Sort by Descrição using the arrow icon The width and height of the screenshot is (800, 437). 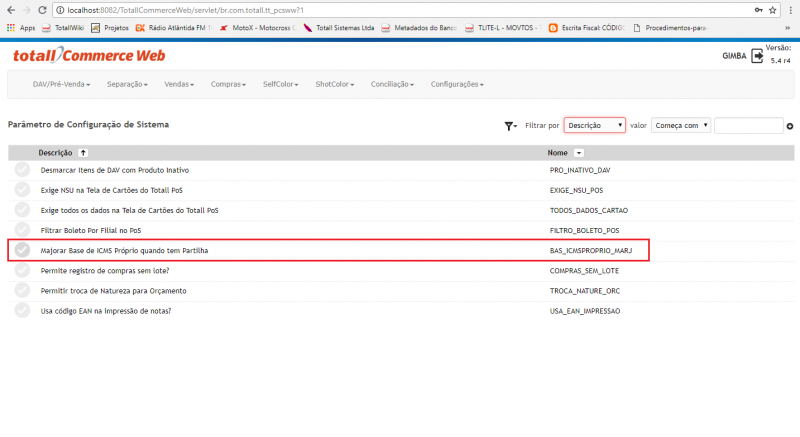pyautogui.click(x=83, y=153)
